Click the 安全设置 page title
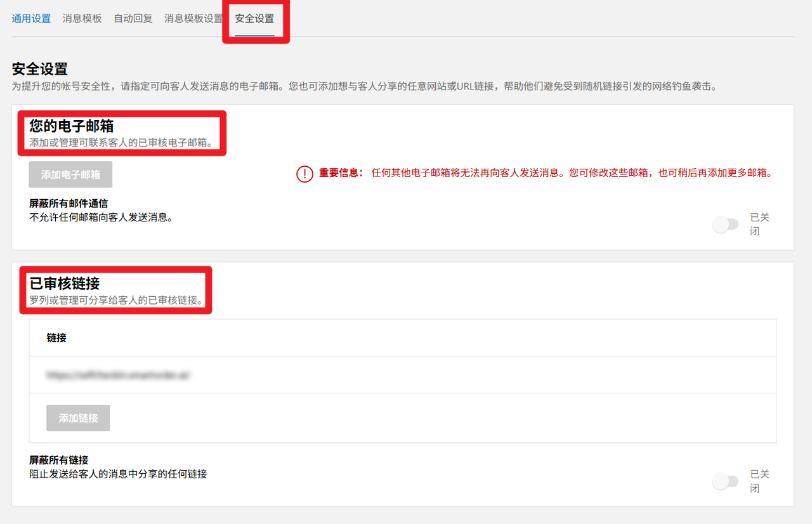Image resolution: width=812 pixels, height=524 pixels. point(40,69)
